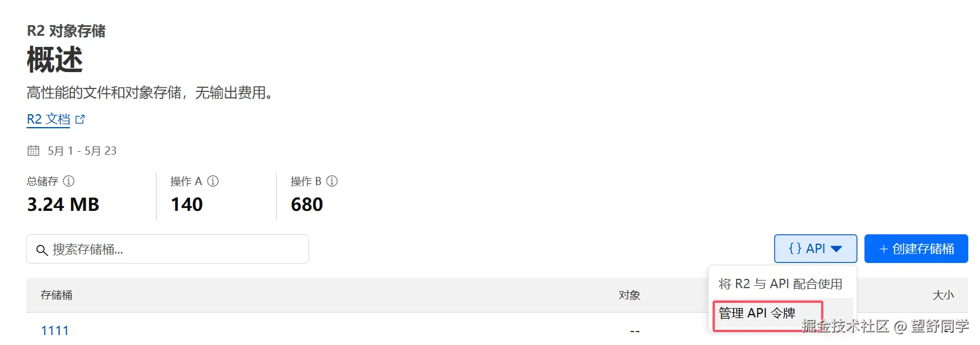Viewport: 980px width, 345px height.
Task: Click the plus icon on 创建存储桶 button
Action: 883,248
